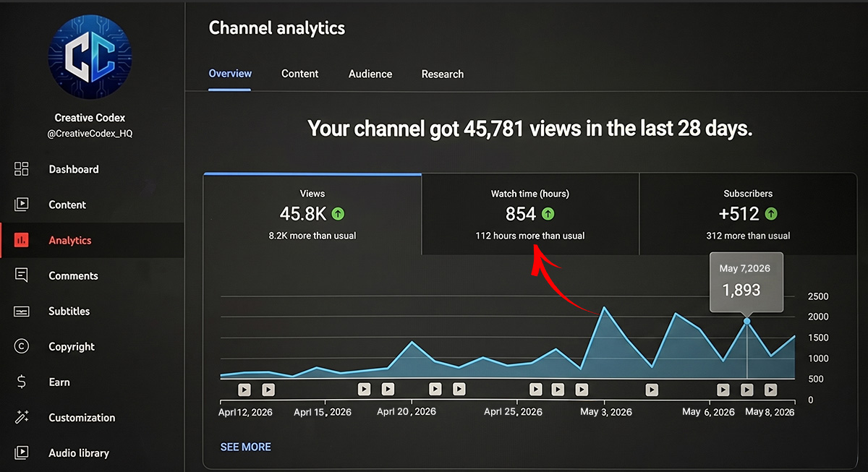868x472 pixels.
Task: Click the first video marker on the chart timeline
Action: point(244,389)
